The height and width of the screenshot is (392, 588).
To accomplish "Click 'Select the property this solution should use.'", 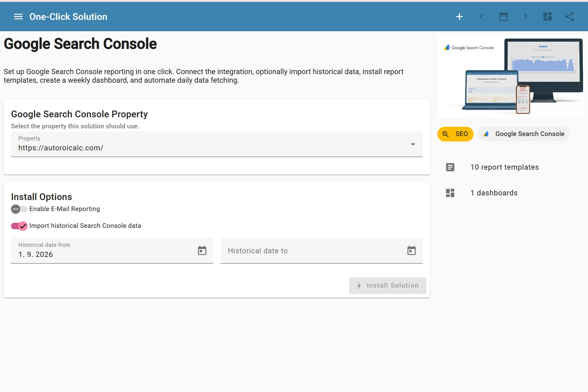I will 75,126.
